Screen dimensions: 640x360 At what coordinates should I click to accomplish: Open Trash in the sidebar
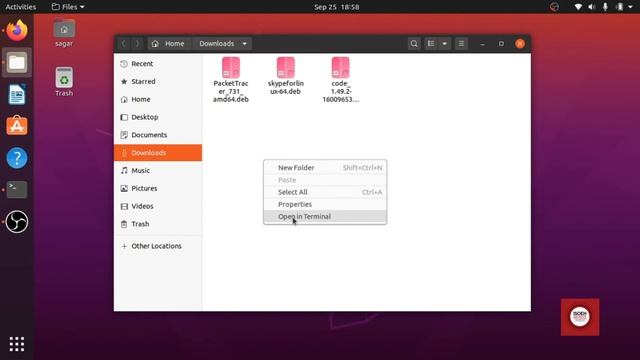point(158,224)
